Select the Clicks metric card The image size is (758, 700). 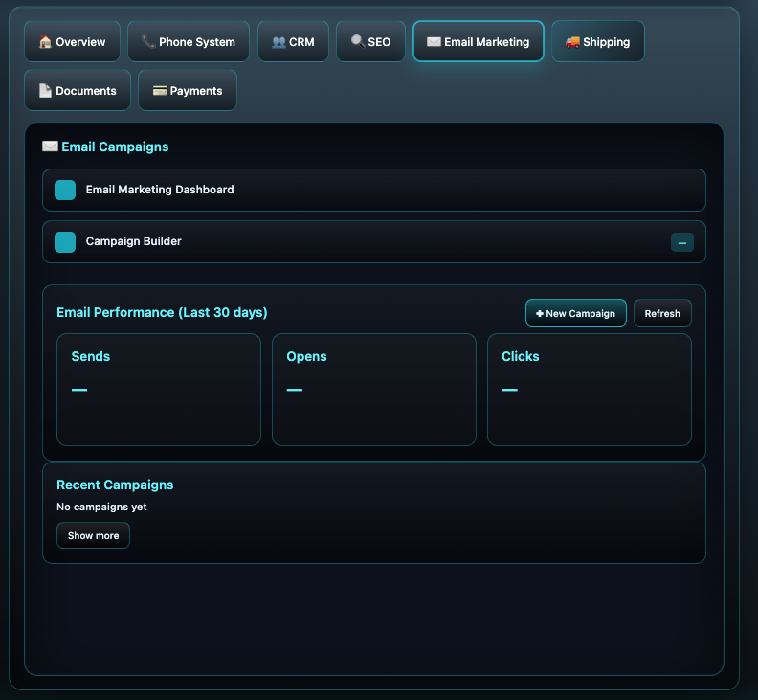point(589,389)
